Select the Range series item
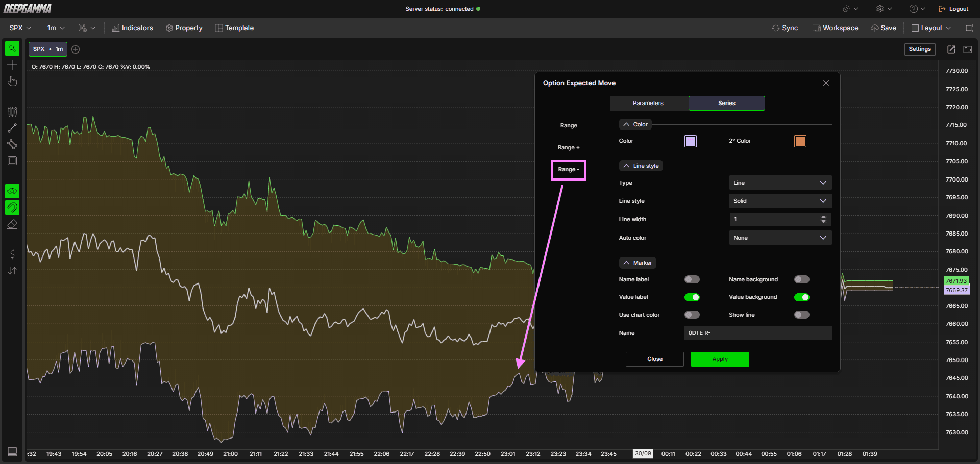This screenshot has height=464, width=980. click(569, 125)
